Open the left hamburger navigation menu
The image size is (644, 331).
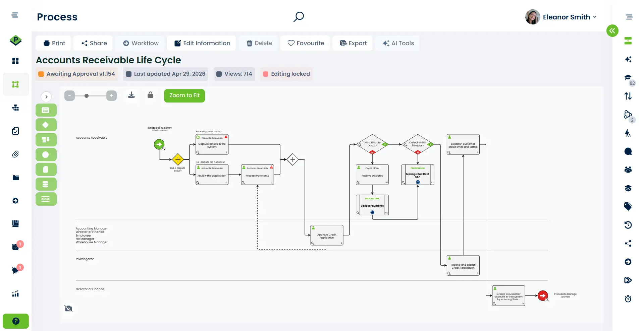point(15,15)
